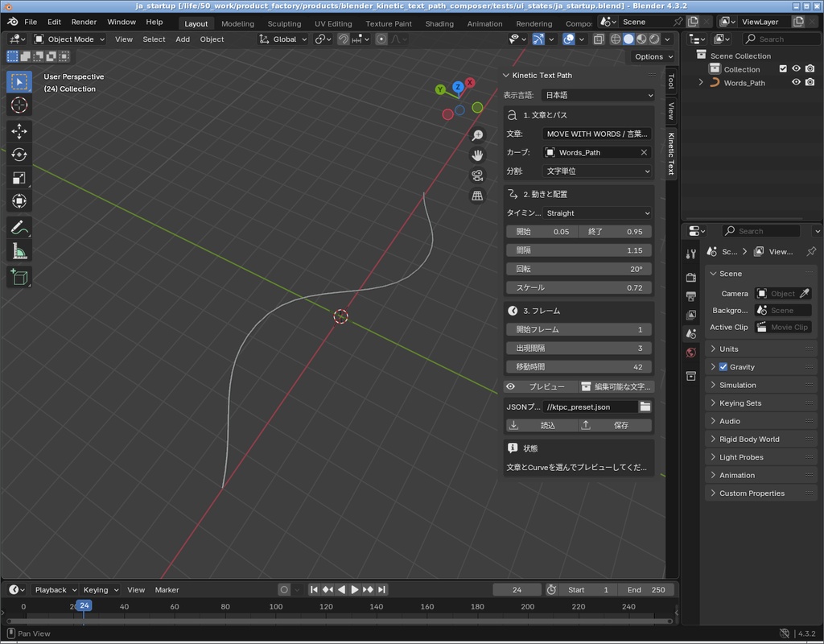Open the Straight timing dropdown
The height and width of the screenshot is (644, 824).
(597, 213)
